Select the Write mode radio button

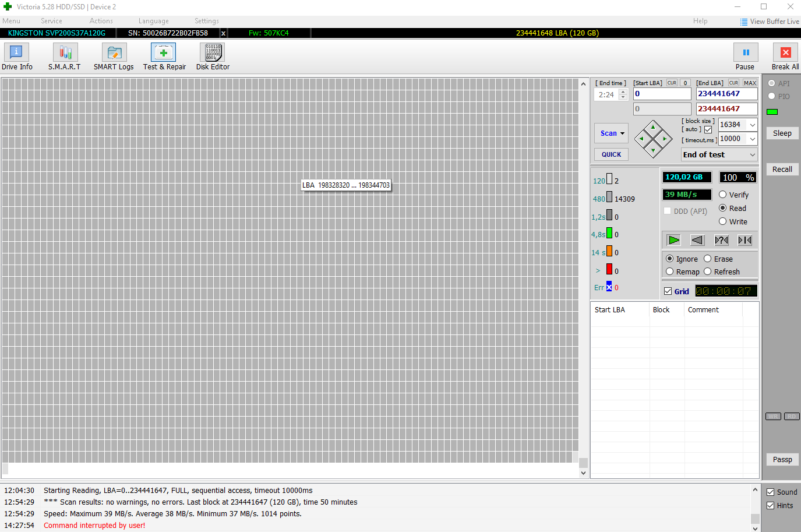tap(723, 221)
